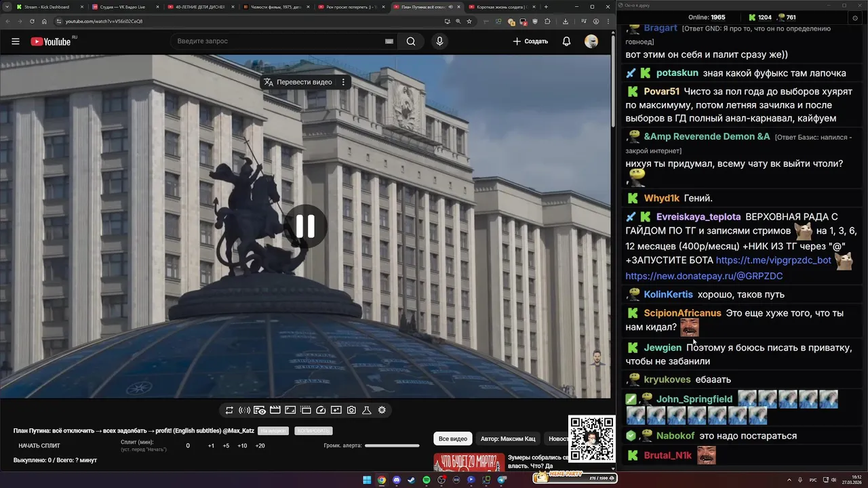868x488 pixels.
Task: Click username John_Springfield in chat
Action: [694, 399]
